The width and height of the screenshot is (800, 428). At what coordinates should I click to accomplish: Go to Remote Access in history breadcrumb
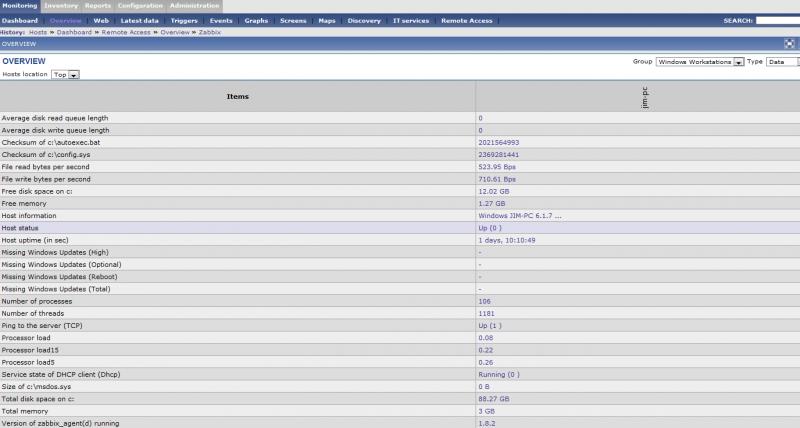click(x=126, y=32)
